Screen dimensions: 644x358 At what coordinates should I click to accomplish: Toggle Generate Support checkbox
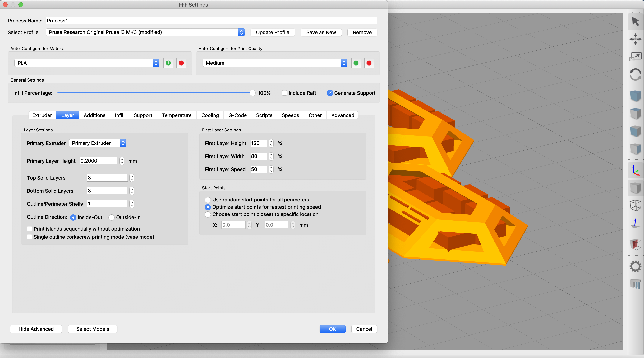pos(330,93)
